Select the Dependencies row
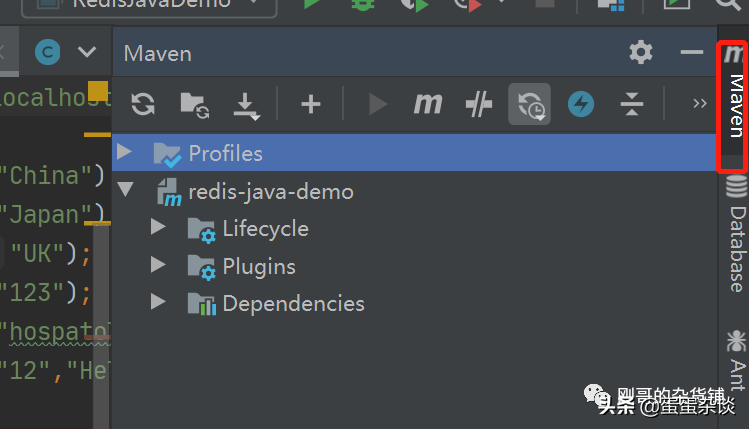This screenshot has height=429, width=749. point(414,303)
